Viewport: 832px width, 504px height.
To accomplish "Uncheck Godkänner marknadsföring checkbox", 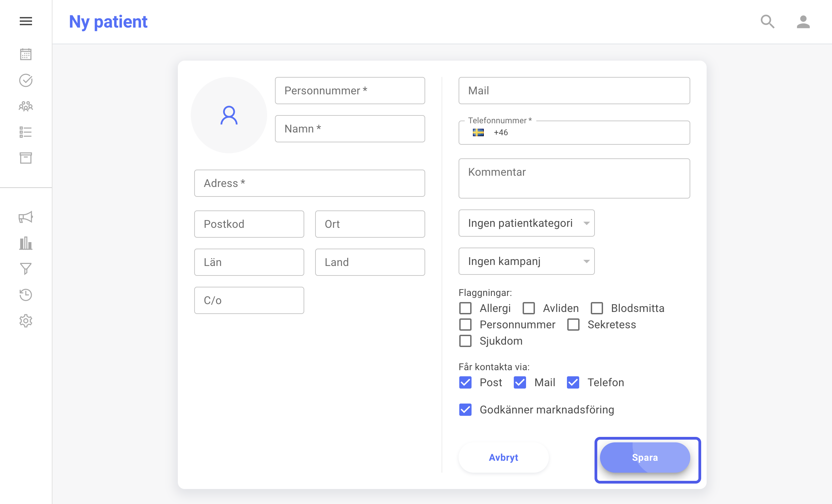I will click(x=465, y=410).
